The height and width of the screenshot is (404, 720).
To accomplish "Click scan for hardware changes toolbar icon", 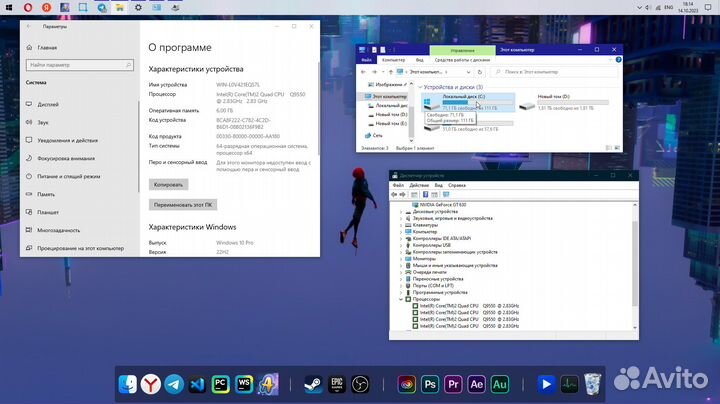I will (x=446, y=195).
